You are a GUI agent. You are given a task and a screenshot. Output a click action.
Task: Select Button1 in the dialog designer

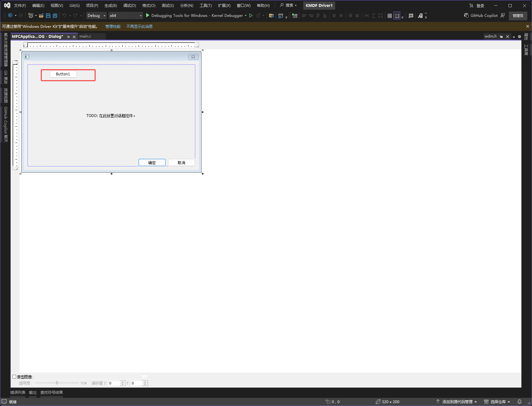tap(63, 74)
